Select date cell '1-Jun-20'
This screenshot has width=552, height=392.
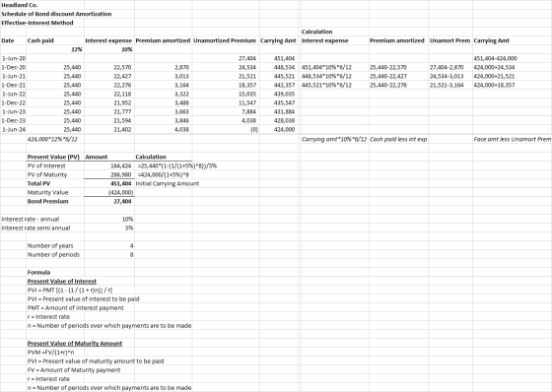[14, 58]
